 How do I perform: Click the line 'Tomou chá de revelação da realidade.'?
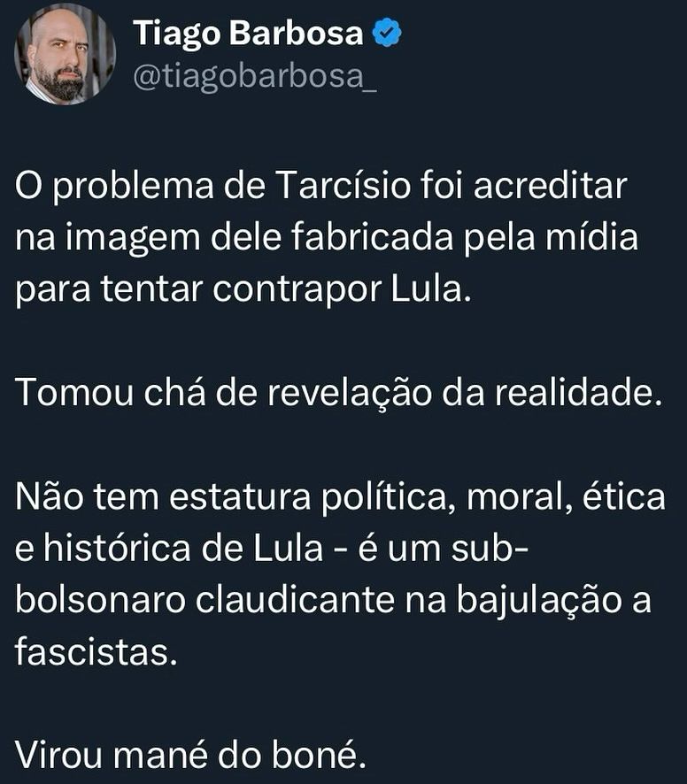pyautogui.click(x=338, y=393)
